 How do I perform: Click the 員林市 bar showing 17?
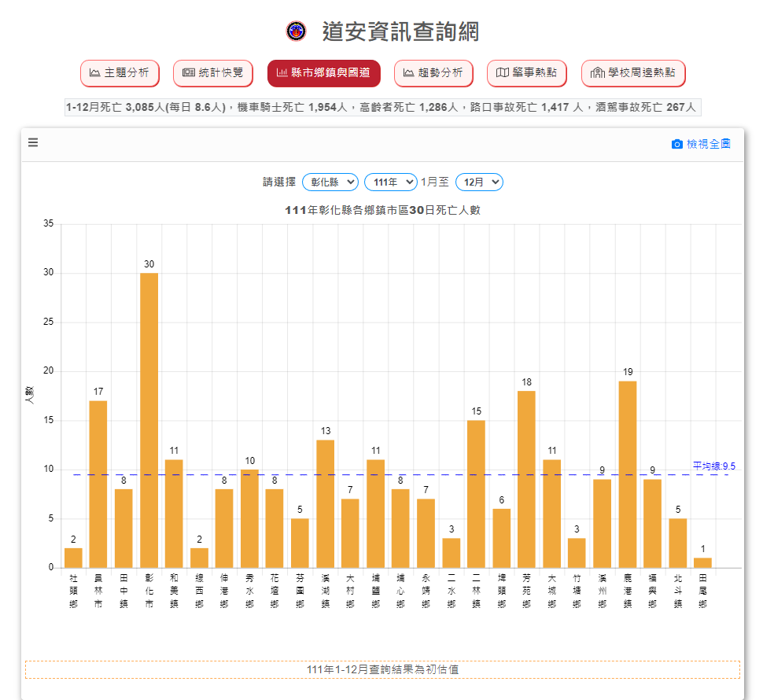(98, 484)
